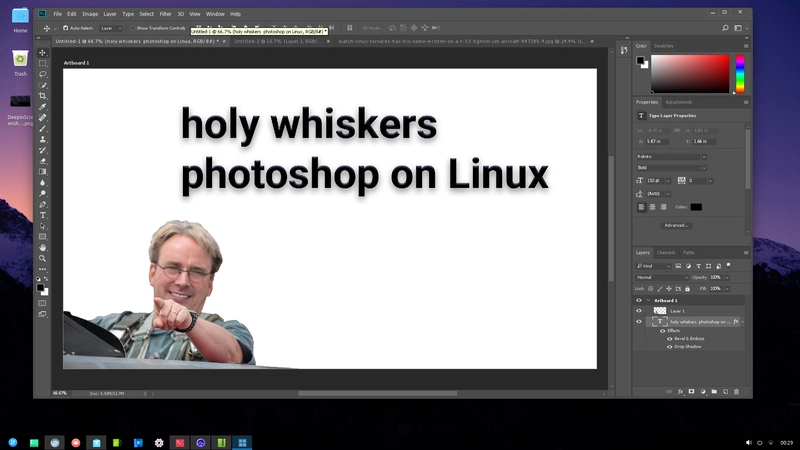Select the Move tool in the toolbar

pos(43,53)
